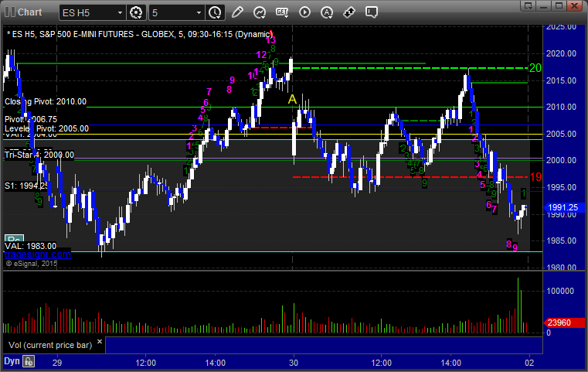
Task: Open the alerts circled-A icon menu
Action: 327,12
